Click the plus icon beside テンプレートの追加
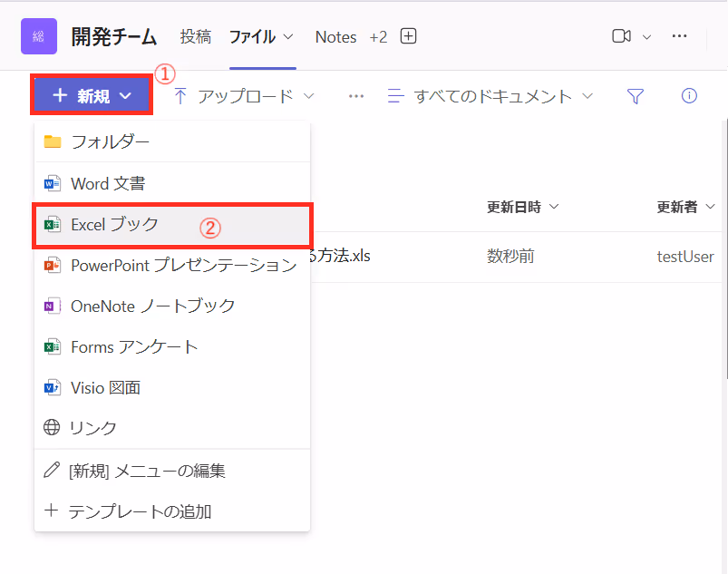728x574 pixels. 51,511
